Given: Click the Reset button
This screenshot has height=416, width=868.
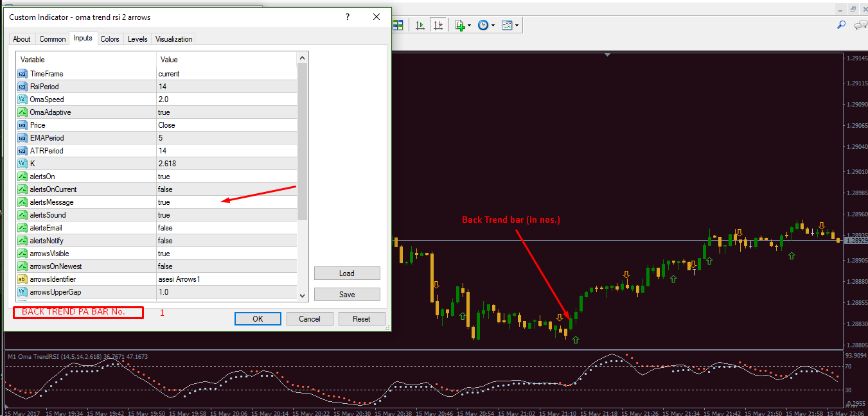Looking at the screenshot, I should 362,318.
